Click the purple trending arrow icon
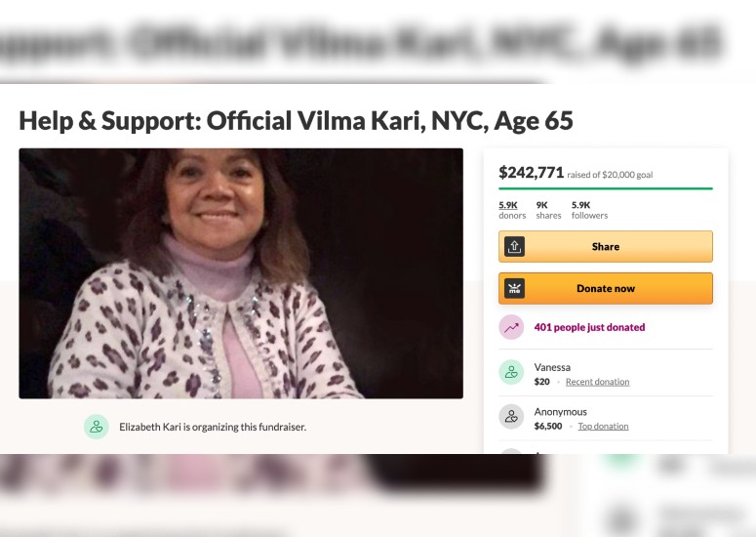756x537 pixels. click(511, 327)
